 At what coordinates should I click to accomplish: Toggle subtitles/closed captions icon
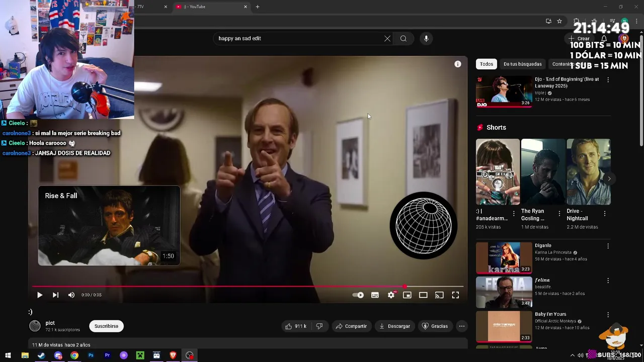click(375, 295)
